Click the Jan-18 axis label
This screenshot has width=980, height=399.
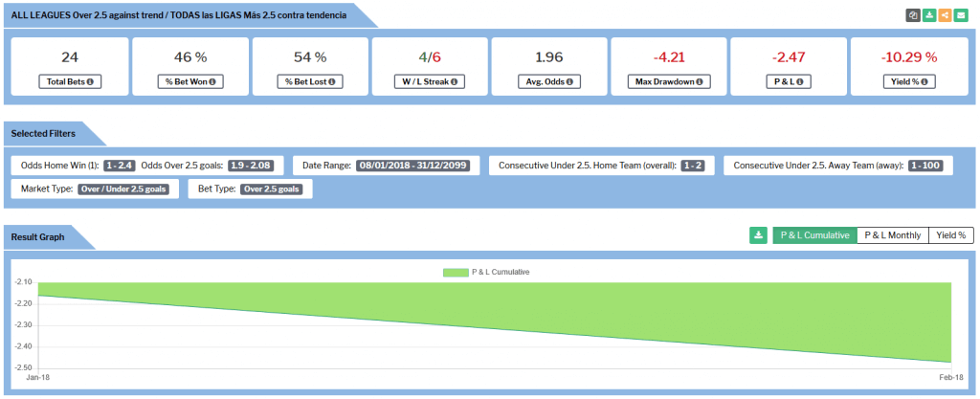pyautogui.click(x=37, y=378)
